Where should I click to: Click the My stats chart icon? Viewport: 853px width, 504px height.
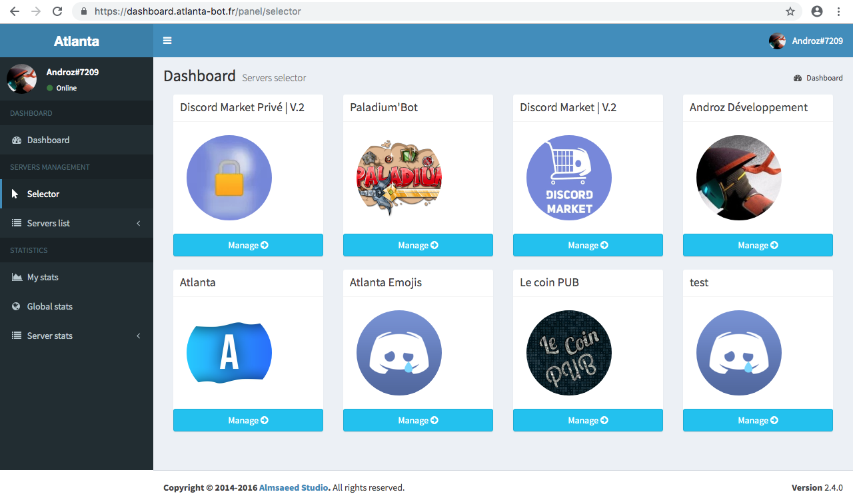click(17, 277)
